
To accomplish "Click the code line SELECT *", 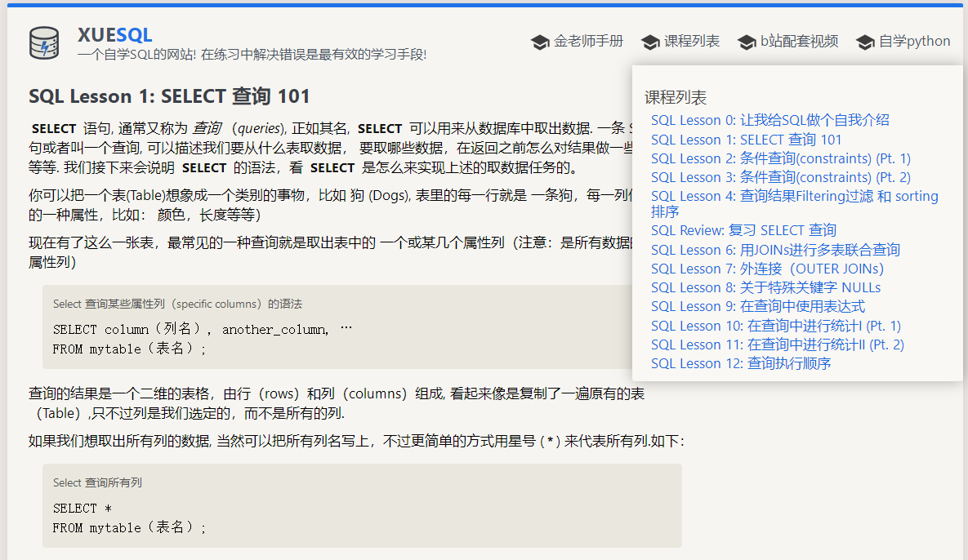I will click(83, 509).
